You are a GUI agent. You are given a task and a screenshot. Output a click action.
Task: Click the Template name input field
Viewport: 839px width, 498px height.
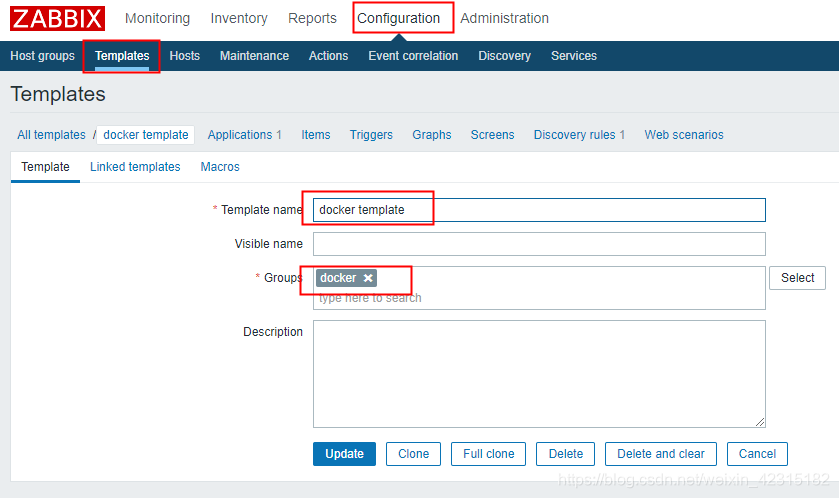[x=539, y=210]
